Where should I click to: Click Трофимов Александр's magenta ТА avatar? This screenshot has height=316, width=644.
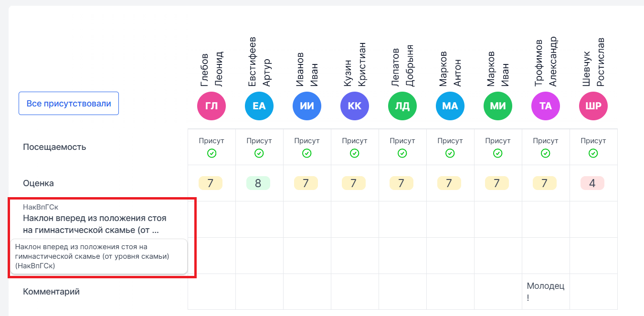[x=545, y=106]
